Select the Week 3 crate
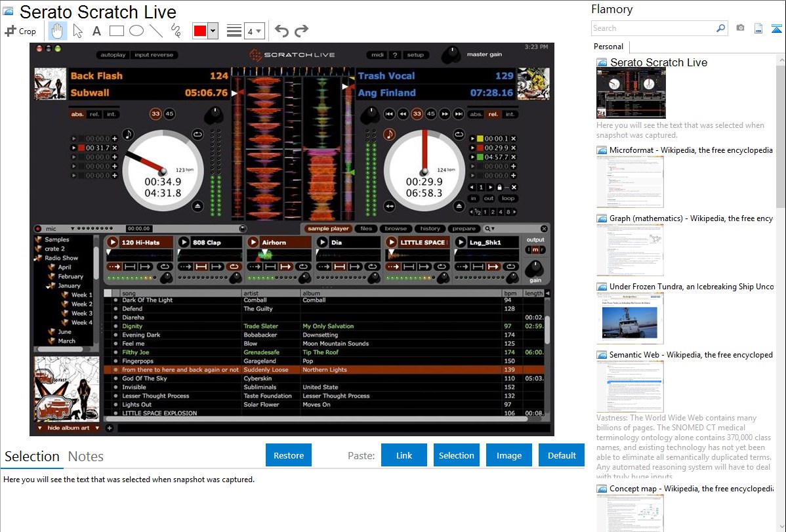The height and width of the screenshot is (532, 786). (82, 314)
